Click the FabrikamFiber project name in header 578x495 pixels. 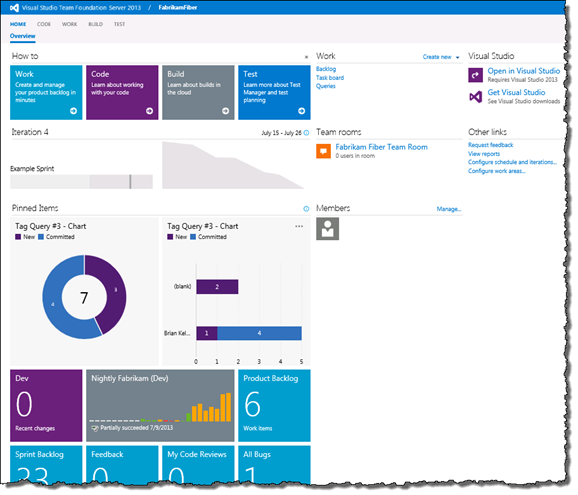[178, 8]
